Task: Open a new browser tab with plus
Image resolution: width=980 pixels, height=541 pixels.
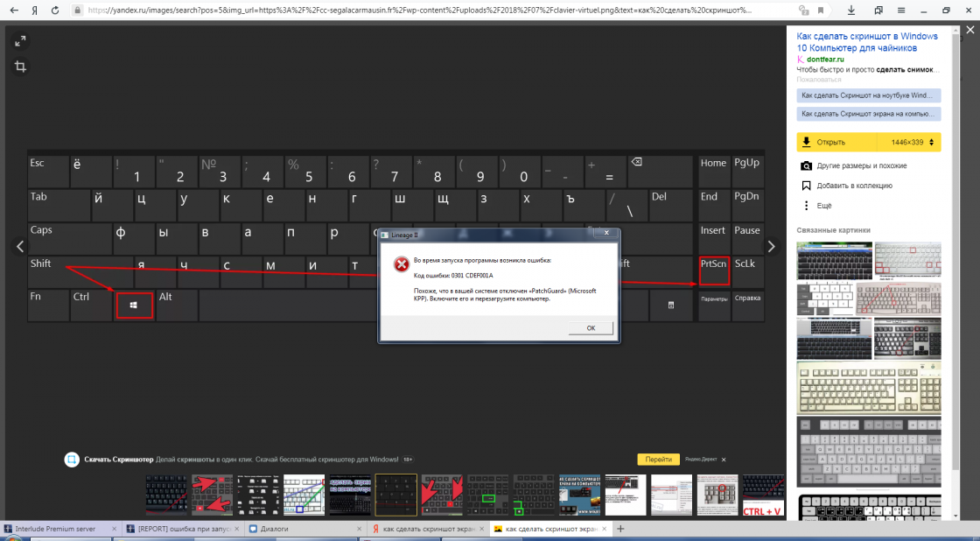Action: click(620, 530)
